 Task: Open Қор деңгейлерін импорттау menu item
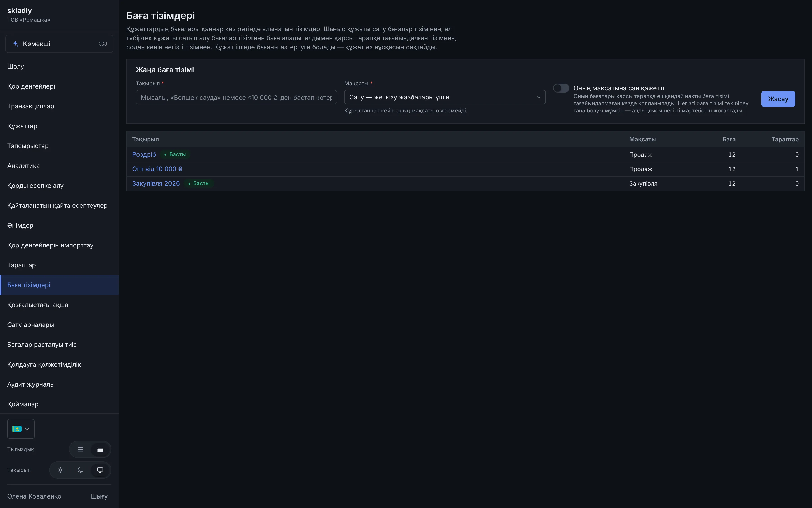pyautogui.click(x=59, y=245)
